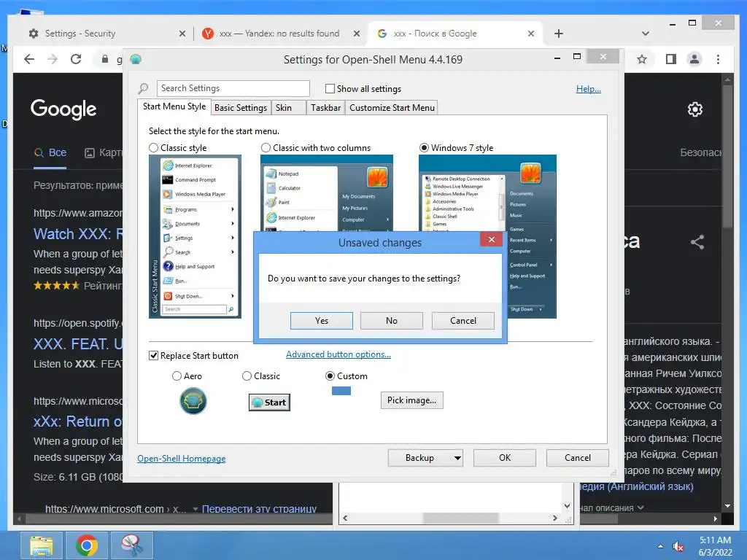Click the lock icon in Chrome address bar
Viewport: 747px width, 560px height.
[x=105, y=59]
